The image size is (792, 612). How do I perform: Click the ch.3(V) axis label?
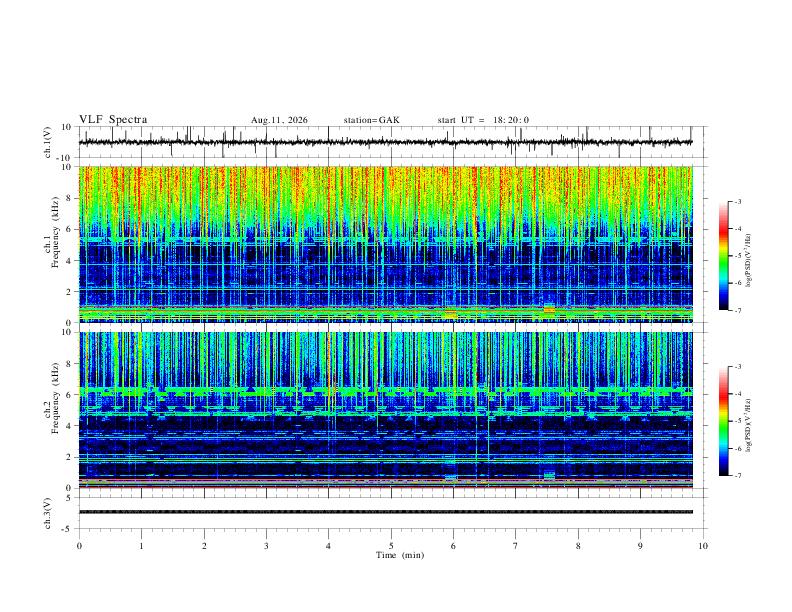coord(48,514)
